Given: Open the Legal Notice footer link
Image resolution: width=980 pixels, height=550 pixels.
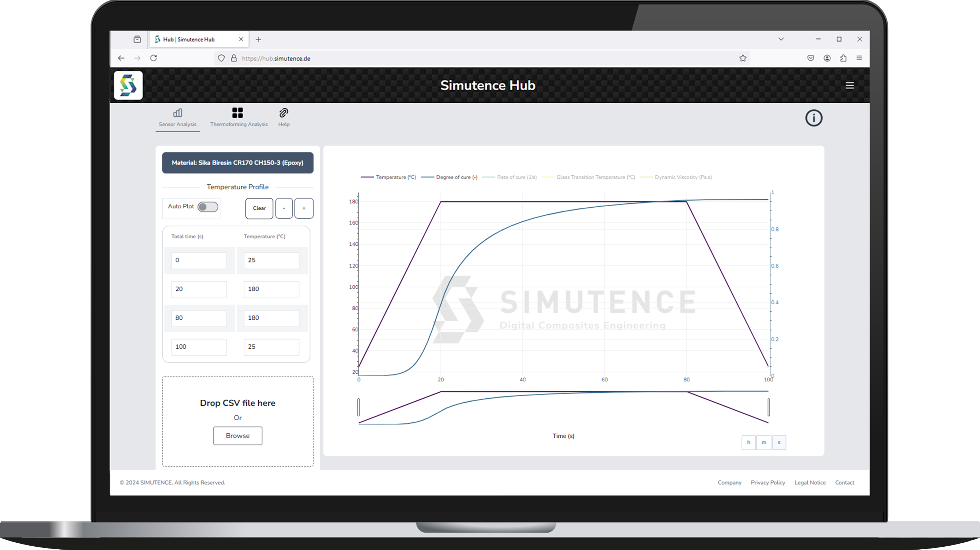Looking at the screenshot, I should 810,482.
